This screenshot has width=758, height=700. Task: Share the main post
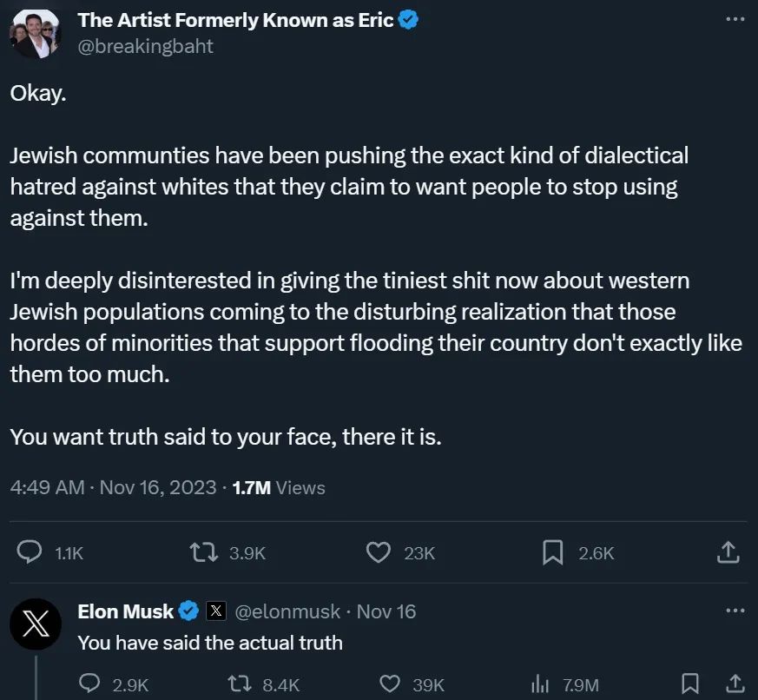[x=729, y=552]
